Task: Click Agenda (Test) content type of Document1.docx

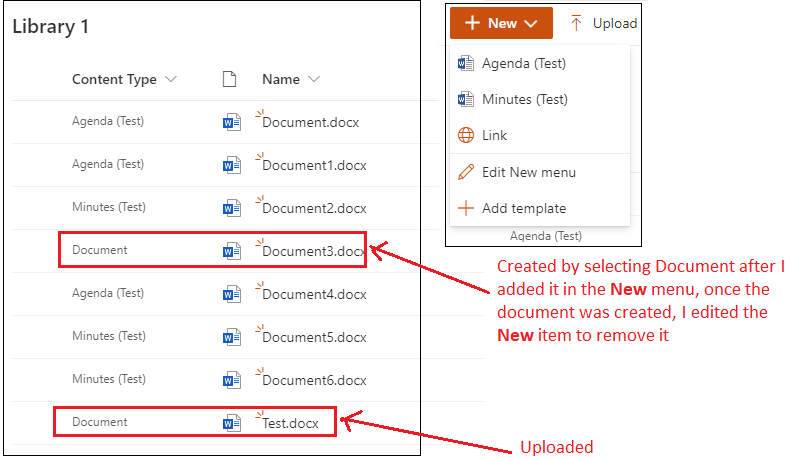Action: 108,164
